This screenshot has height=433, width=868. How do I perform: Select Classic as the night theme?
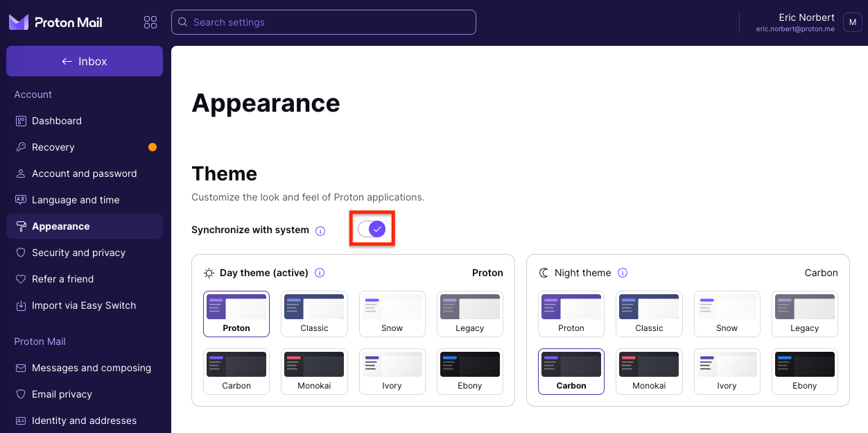[x=649, y=314]
